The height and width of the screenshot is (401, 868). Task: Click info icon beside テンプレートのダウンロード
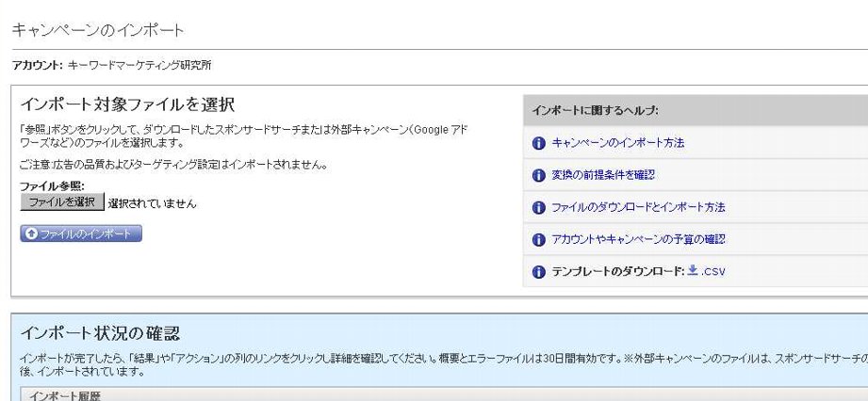point(539,272)
